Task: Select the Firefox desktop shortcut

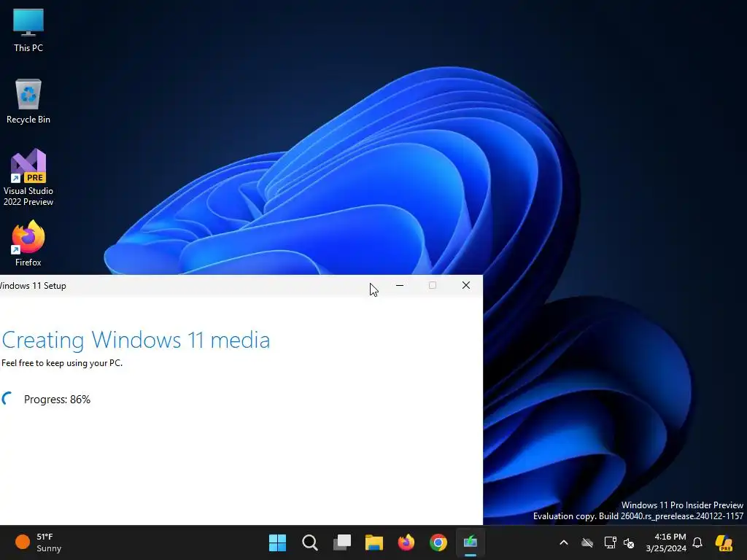Action: pyautogui.click(x=28, y=244)
